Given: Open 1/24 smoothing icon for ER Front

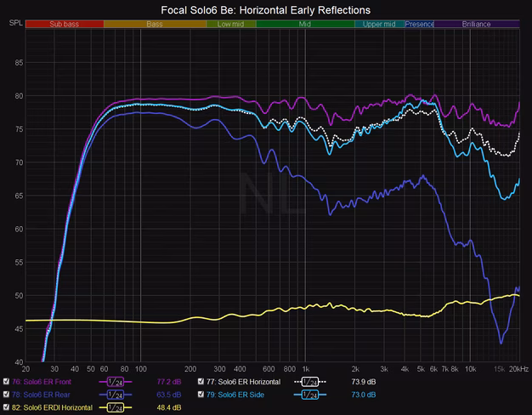Looking at the screenshot, I should pos(116,382).
